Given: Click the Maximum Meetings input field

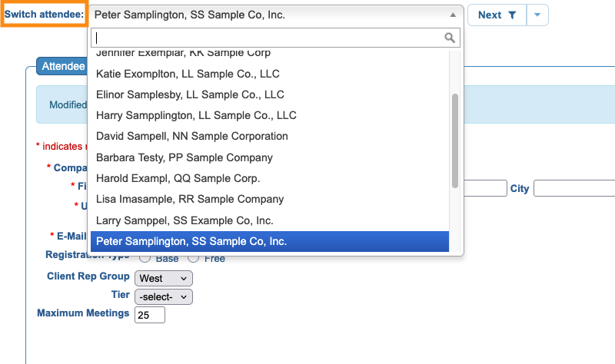Looking at the screenshot, I should [x=150, y=315].
